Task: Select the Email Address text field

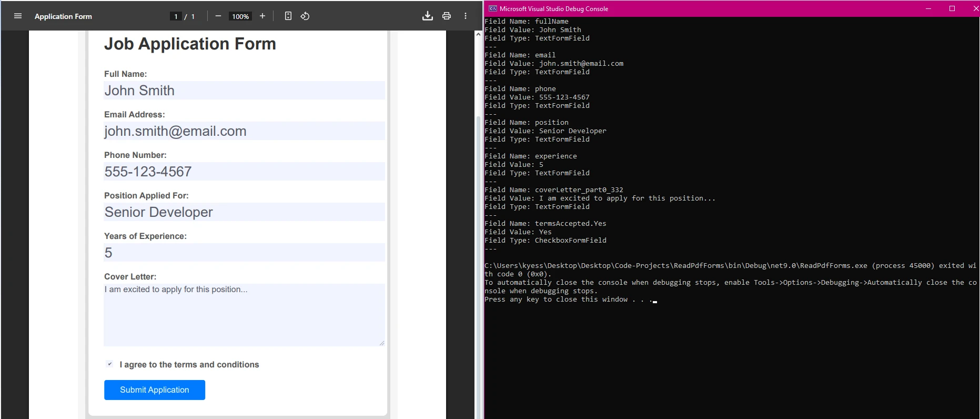Action: pos(244,131)
